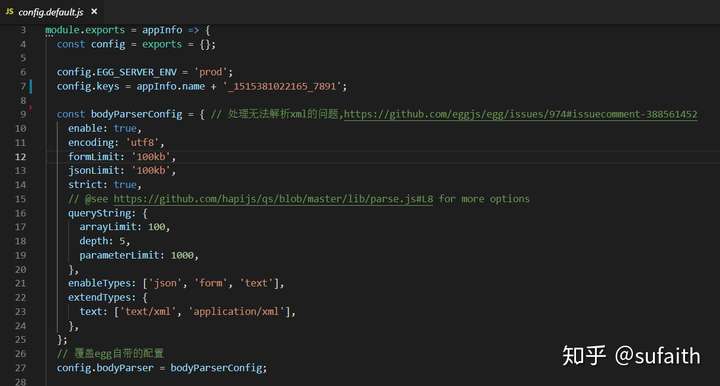720x386 pixels.
Task: Click the '覆盖egg自带的配置' comment
Action: coord(110,353)
